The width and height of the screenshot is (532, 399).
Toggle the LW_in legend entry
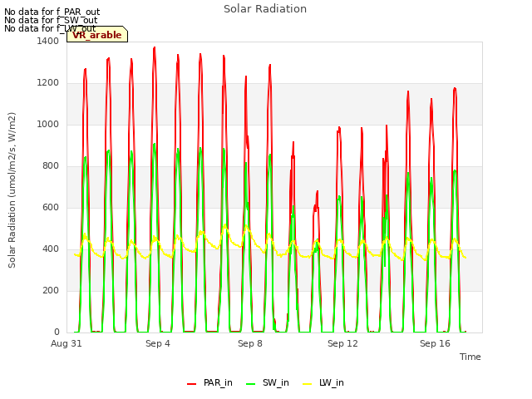coord(323,382)
